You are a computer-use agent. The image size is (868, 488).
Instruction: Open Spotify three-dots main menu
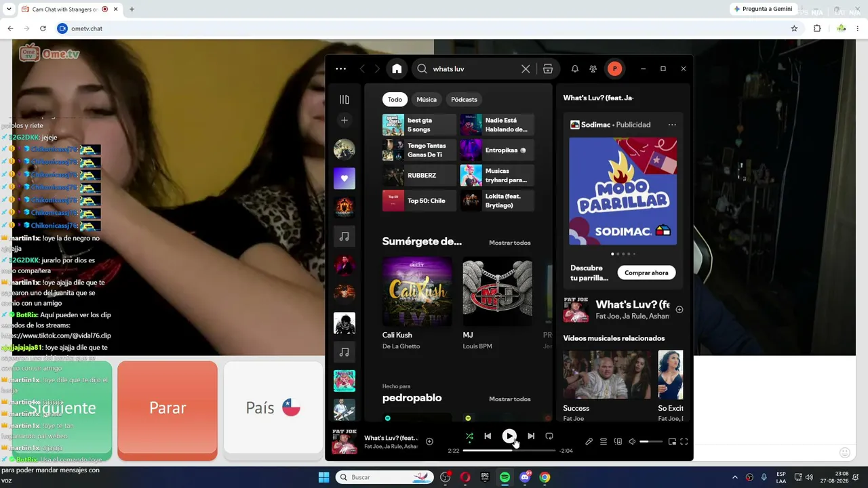tap(340, 68)
